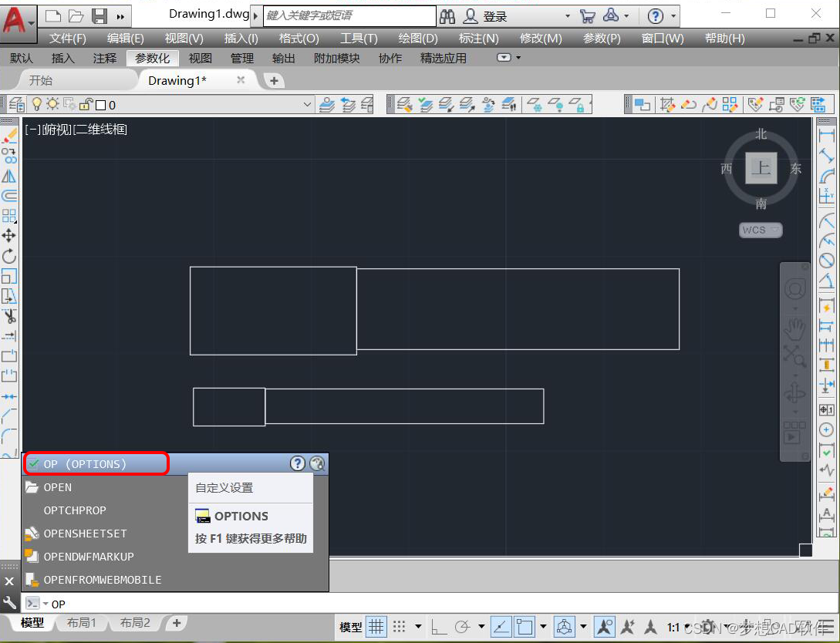Select the Join tool
The width and height of the screenshot is (840, 643).
9,396
